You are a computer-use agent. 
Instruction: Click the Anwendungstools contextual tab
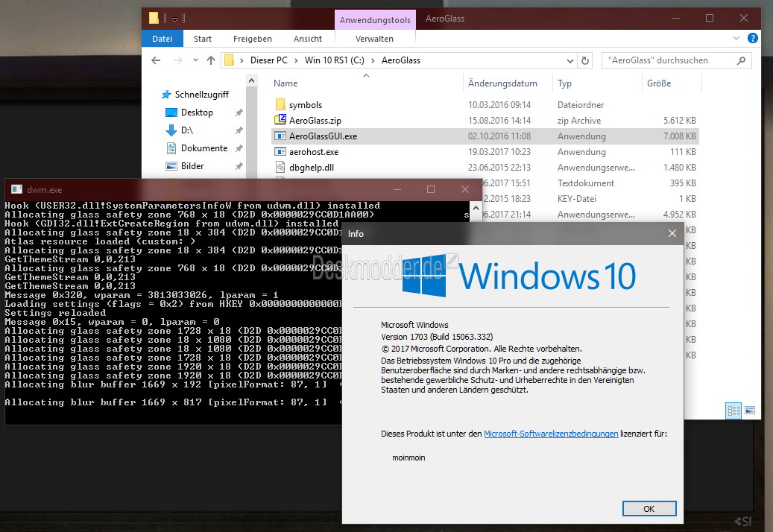tap(375, 20)
